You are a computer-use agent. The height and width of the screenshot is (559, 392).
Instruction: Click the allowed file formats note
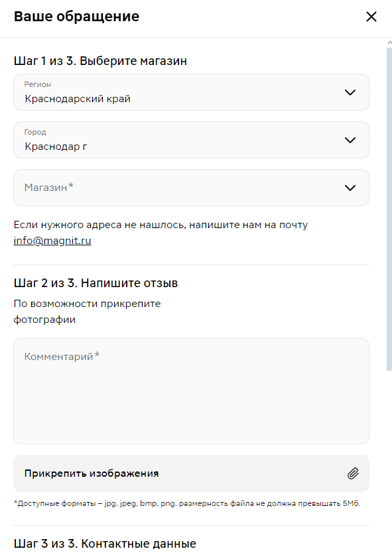187,504
